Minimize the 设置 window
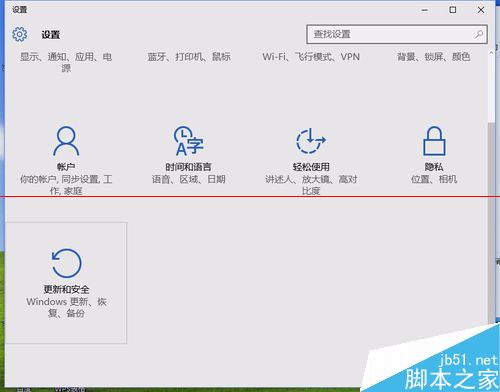The image size is (500, 392). click(425, 10)
